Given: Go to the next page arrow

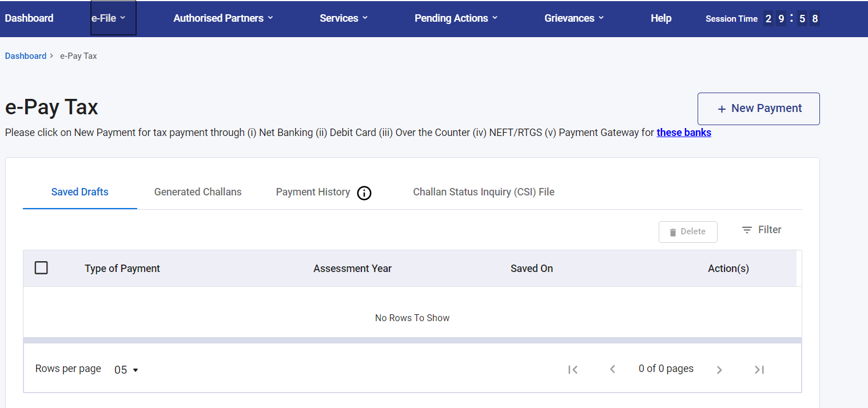Looking at the screenshot, I should tap(719, 370).
